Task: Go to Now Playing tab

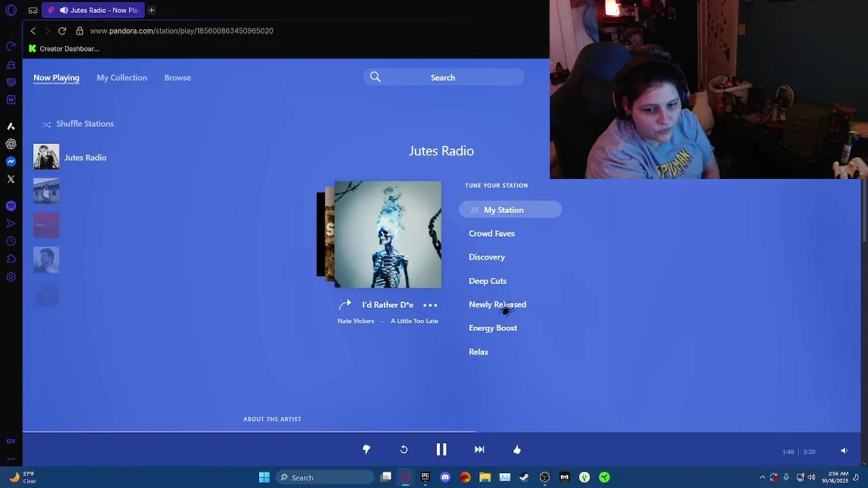Action: (56, 77)
